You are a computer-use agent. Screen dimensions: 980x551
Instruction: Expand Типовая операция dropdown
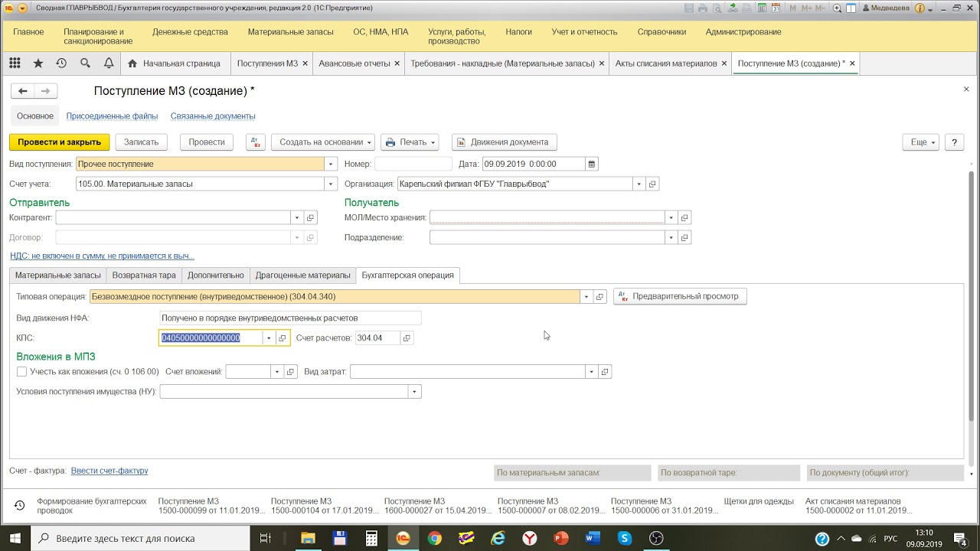(x=586, y=297)
